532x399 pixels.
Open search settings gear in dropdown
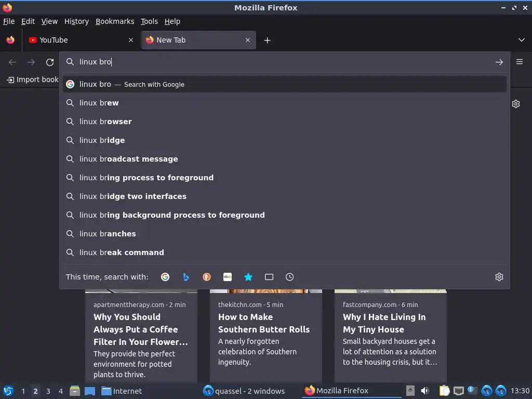pyautogui.click(x=499, y=277)
